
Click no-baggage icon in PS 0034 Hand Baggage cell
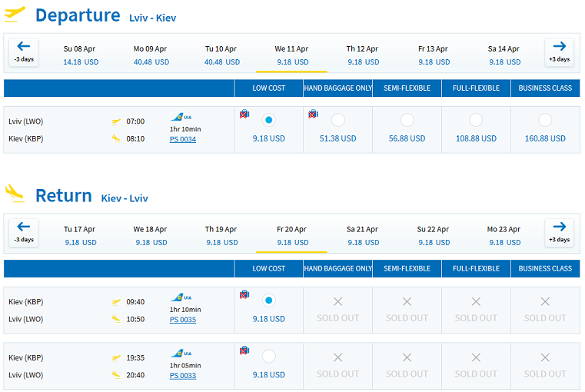coord(313,114)
